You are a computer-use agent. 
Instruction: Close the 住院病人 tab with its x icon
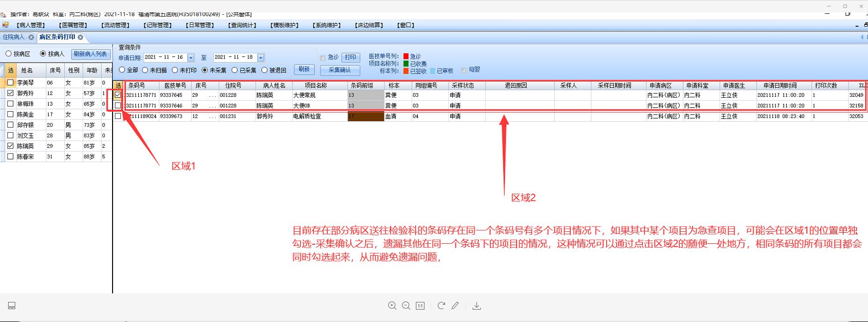point(31,37)
